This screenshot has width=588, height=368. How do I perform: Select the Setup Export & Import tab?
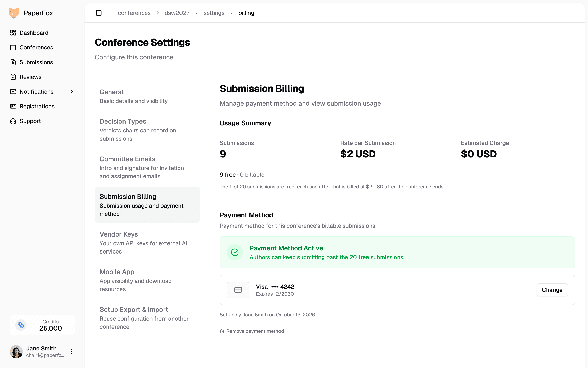coord(147,318)
